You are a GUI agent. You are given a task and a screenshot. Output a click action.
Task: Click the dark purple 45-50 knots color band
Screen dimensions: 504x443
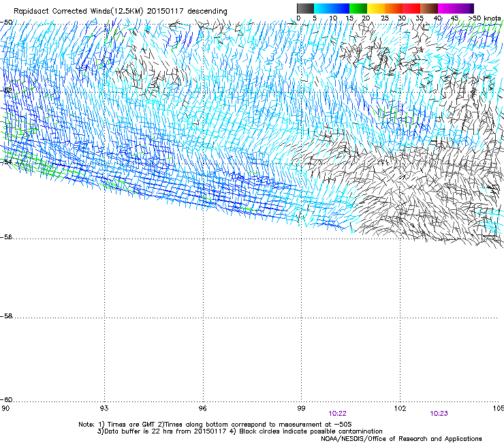pyautogui.click(x=464, y=8)
